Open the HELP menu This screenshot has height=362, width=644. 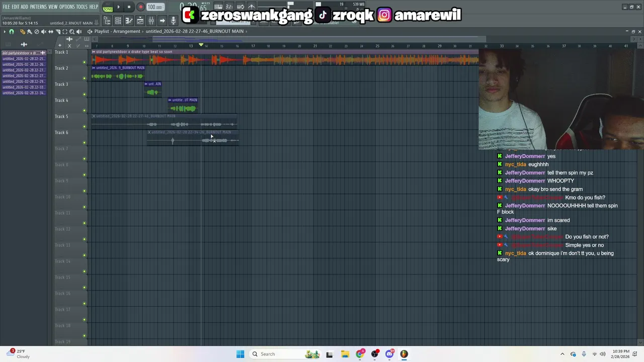point(94,7)
